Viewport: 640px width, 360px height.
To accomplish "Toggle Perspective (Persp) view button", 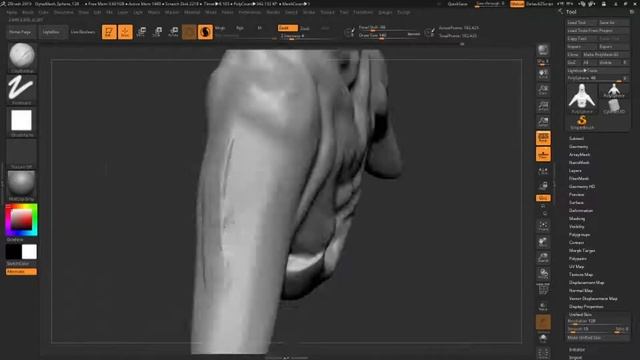I will tap(543, 138).
